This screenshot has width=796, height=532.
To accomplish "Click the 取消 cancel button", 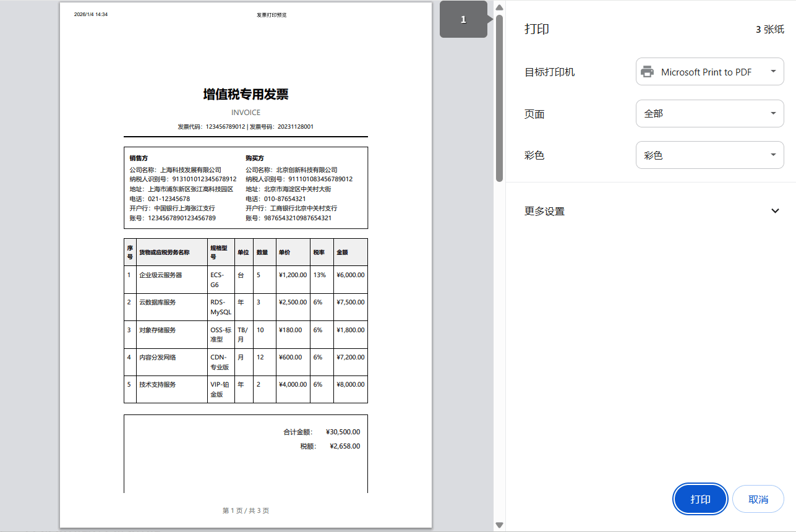I will pos(758,499).
